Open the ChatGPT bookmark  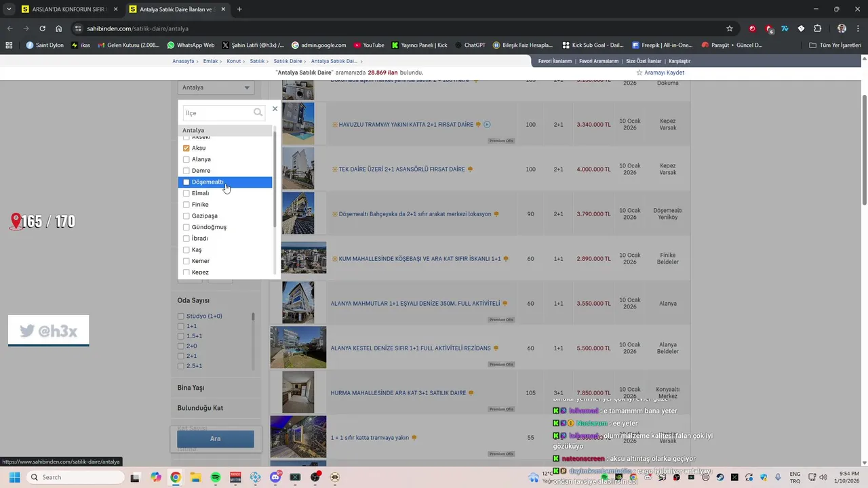point(470,45)
